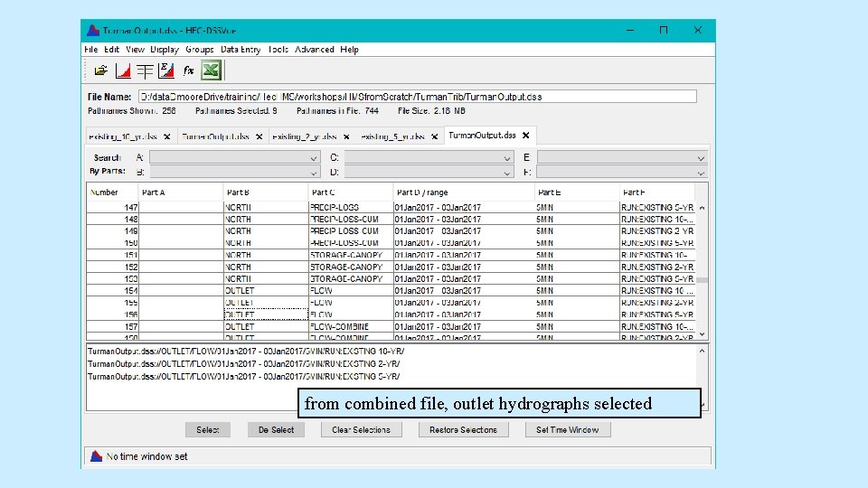Click 'No time window set' status text

pyautogui.click(x=146, y=456)
